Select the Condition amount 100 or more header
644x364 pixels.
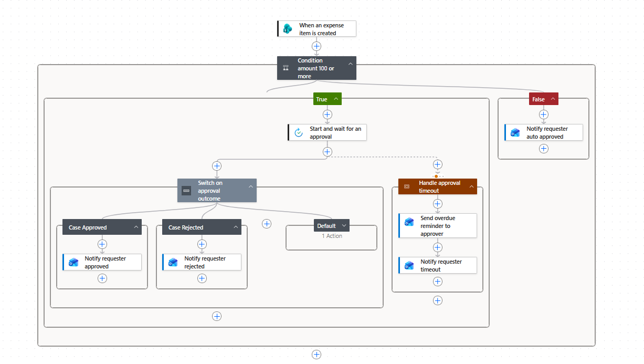316,68
